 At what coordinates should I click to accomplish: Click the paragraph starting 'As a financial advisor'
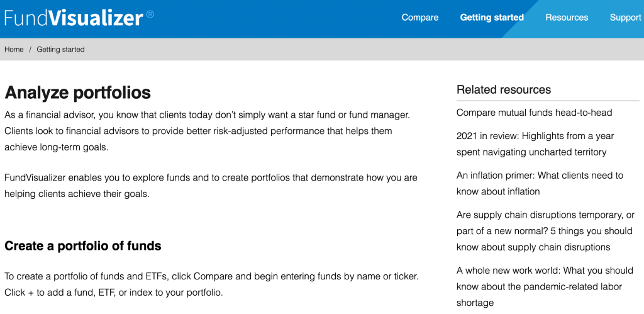click(x=207, y=131)
